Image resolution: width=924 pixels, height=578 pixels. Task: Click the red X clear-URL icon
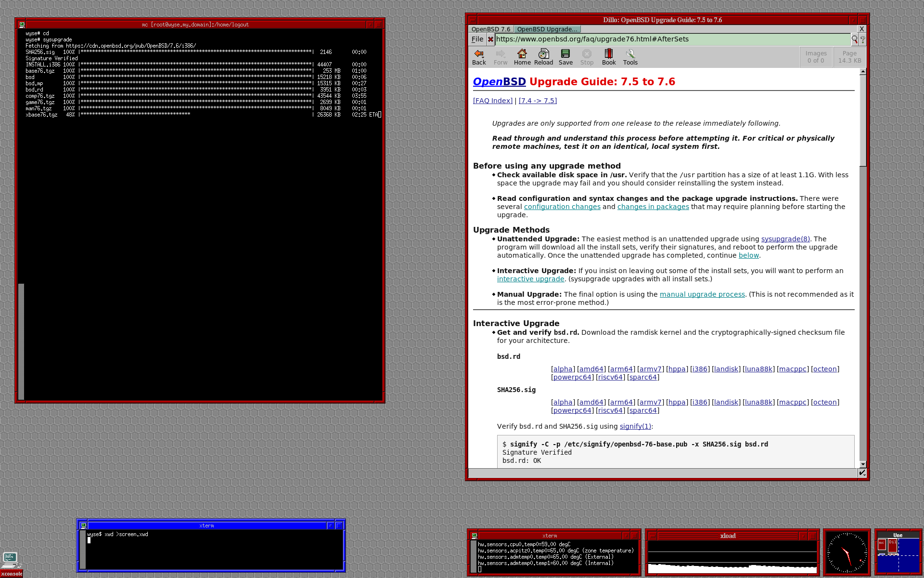coord(490,39)
